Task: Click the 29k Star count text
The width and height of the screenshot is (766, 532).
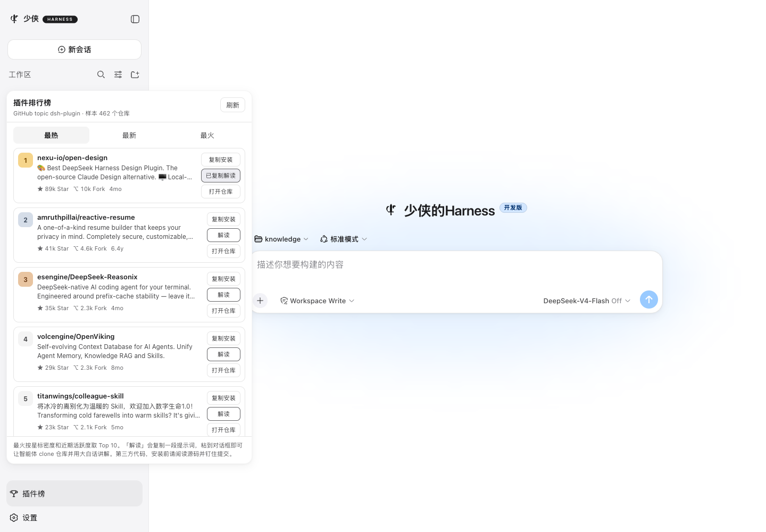Action: coord(53,368)
